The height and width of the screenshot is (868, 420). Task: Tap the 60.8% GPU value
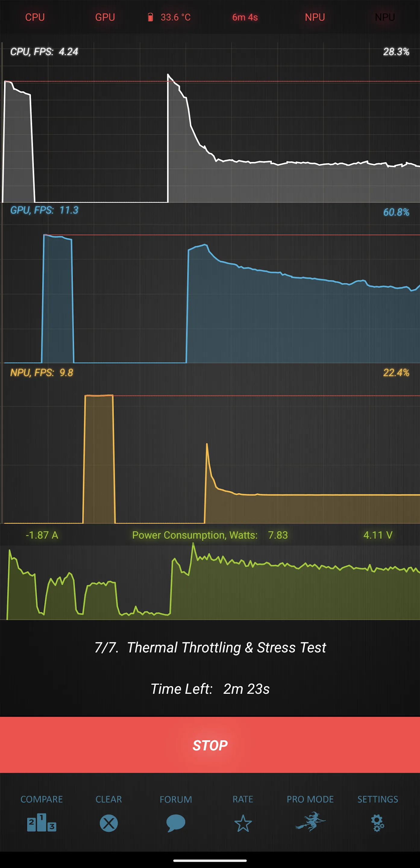click(x=396, y=212)
